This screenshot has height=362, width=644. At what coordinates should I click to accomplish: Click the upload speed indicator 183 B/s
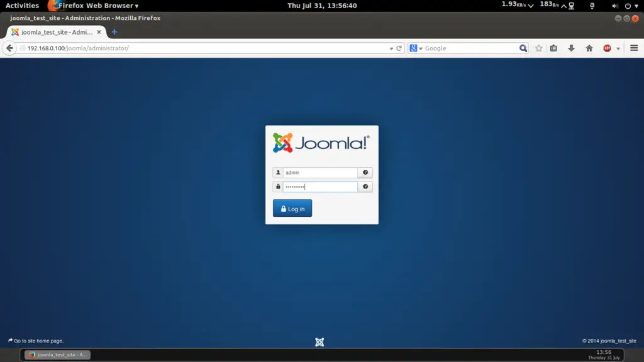tap(553, 5)
